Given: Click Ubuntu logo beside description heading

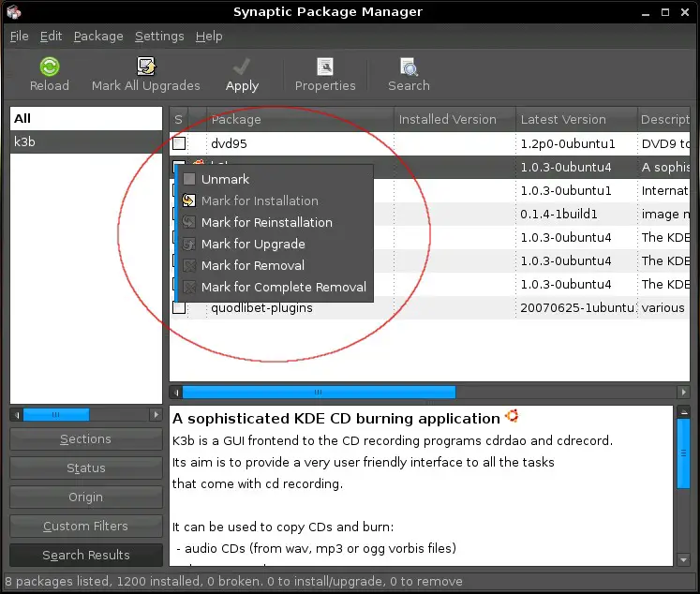Looking at the screenshot, I should (x=512, y=416).
